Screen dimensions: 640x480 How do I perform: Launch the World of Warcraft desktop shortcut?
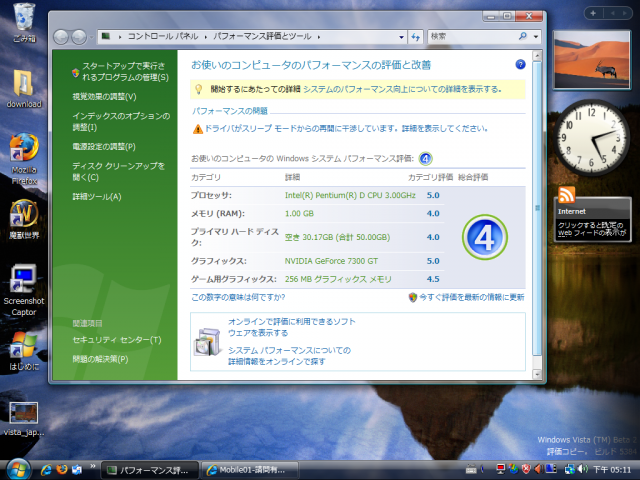24,219
